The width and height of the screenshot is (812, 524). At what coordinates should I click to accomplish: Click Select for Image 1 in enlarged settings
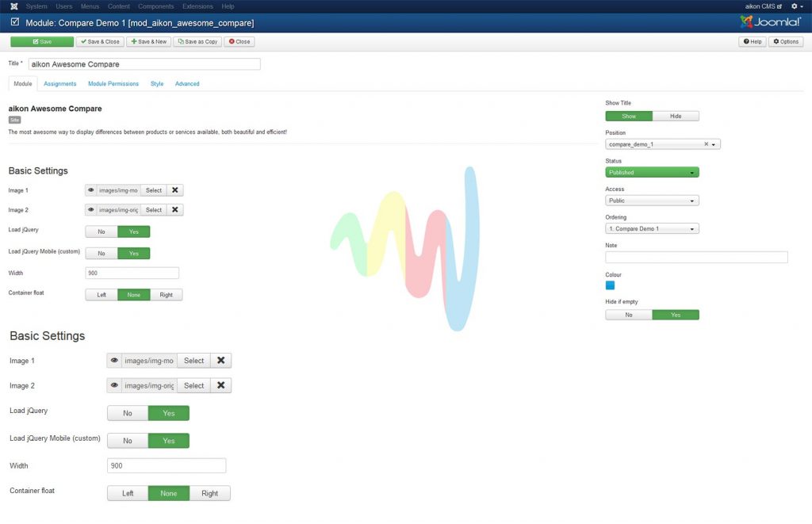[194, 361]
